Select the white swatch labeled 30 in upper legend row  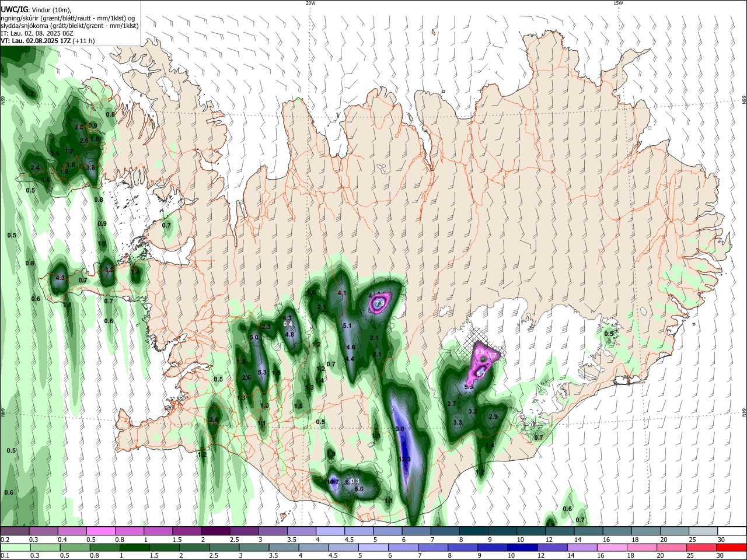[732, 531]
